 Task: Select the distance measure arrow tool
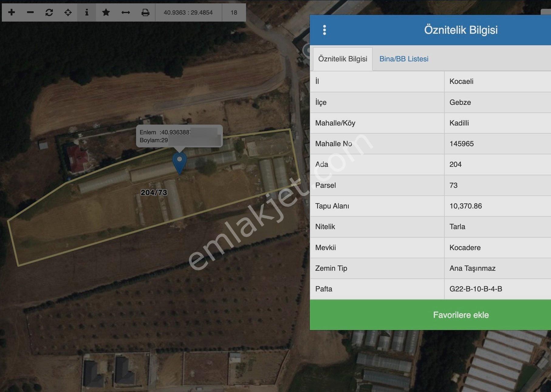(x=125, y=12)
